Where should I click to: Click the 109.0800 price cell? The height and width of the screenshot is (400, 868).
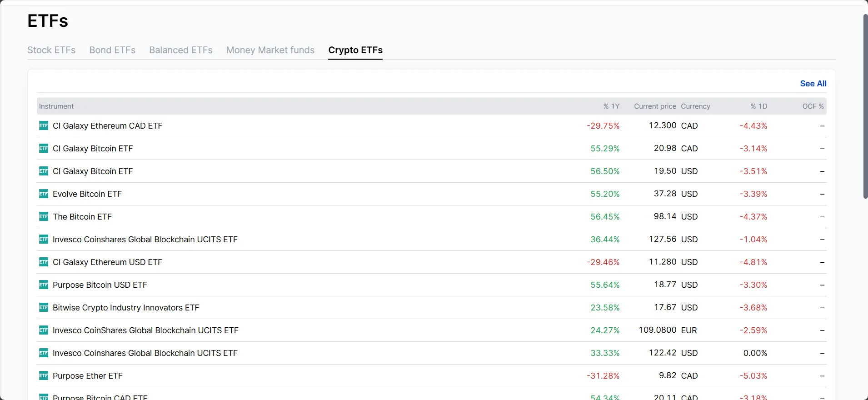point(658,330)
